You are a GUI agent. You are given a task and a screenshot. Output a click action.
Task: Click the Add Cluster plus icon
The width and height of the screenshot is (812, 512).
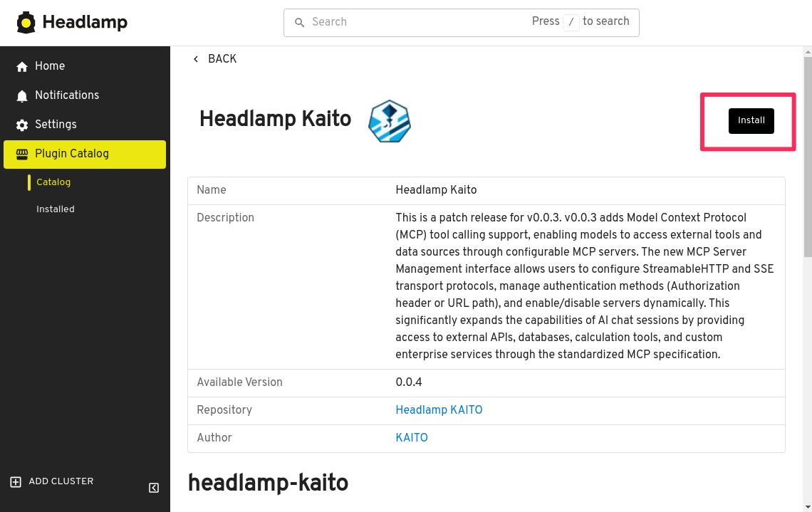coord(16,482)
